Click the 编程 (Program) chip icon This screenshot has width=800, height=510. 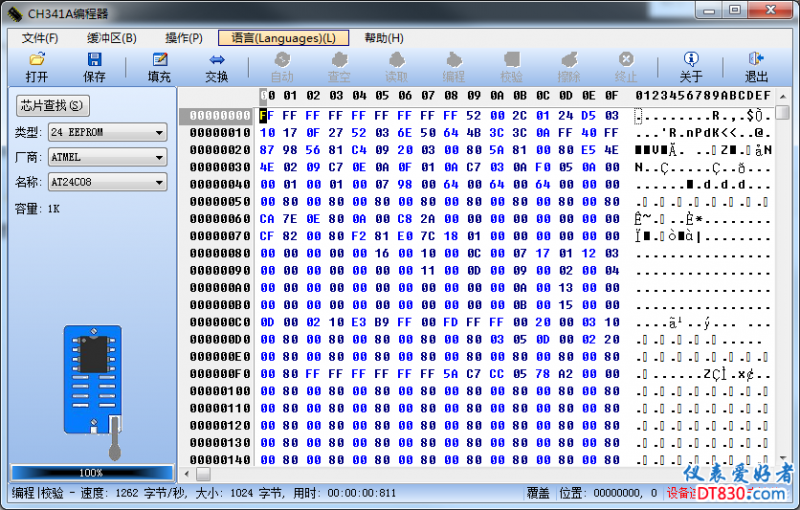453,67
